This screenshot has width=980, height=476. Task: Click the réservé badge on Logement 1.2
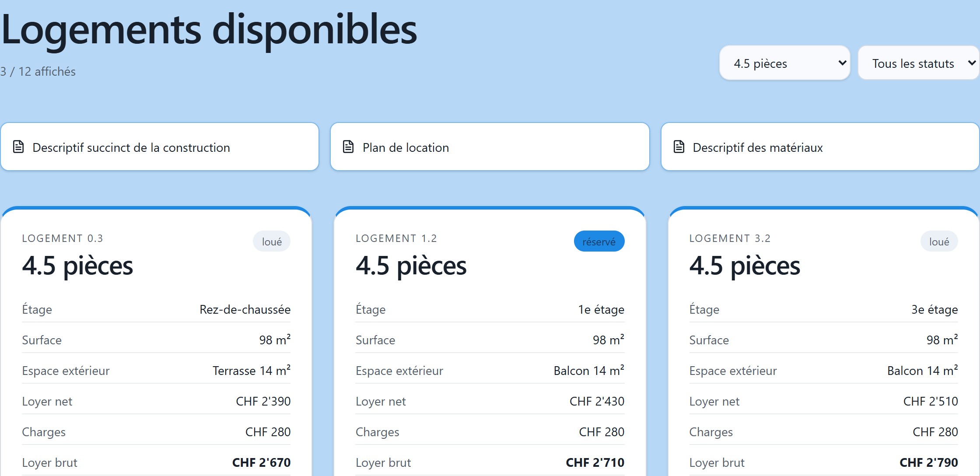(599, 241)
